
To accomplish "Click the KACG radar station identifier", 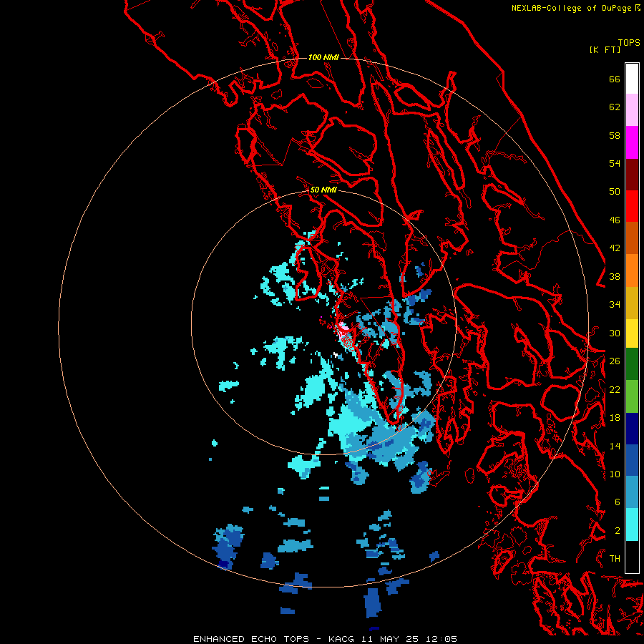I will (343, 639).
